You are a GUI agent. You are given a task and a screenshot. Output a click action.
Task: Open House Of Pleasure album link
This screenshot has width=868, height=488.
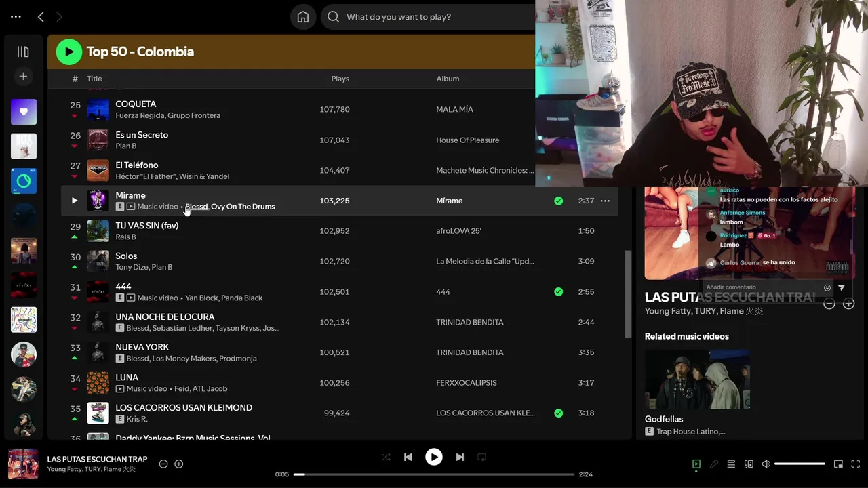coord(467,140)
